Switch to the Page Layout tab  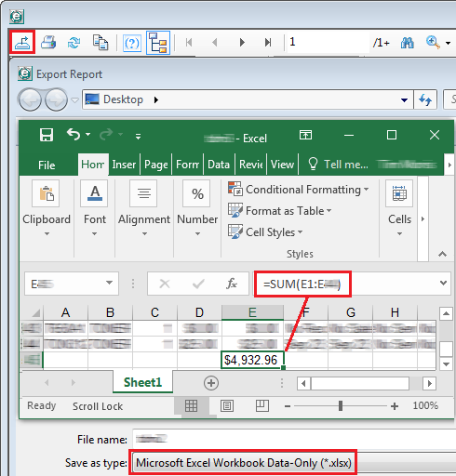(x=156, y=165)
